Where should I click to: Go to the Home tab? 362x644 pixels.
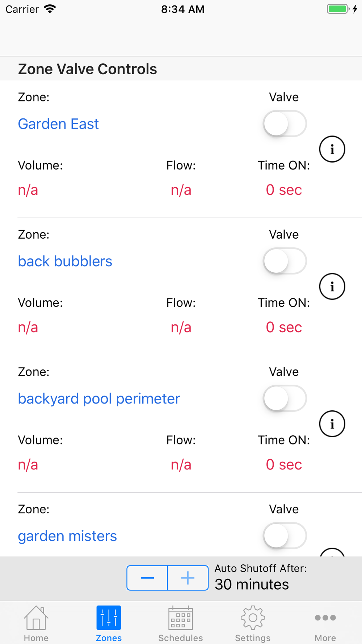point(36,623)
